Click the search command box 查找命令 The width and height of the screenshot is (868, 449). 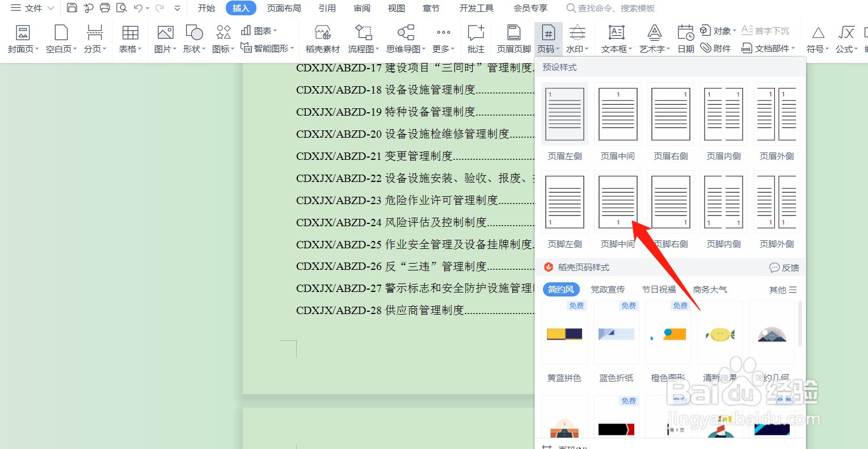click(611, 8)
